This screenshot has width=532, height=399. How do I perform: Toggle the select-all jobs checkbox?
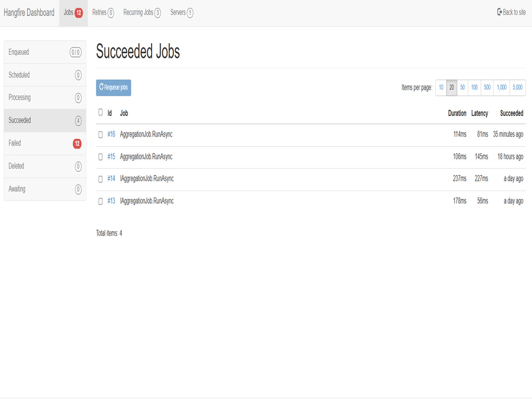click(x=101, y=112)
